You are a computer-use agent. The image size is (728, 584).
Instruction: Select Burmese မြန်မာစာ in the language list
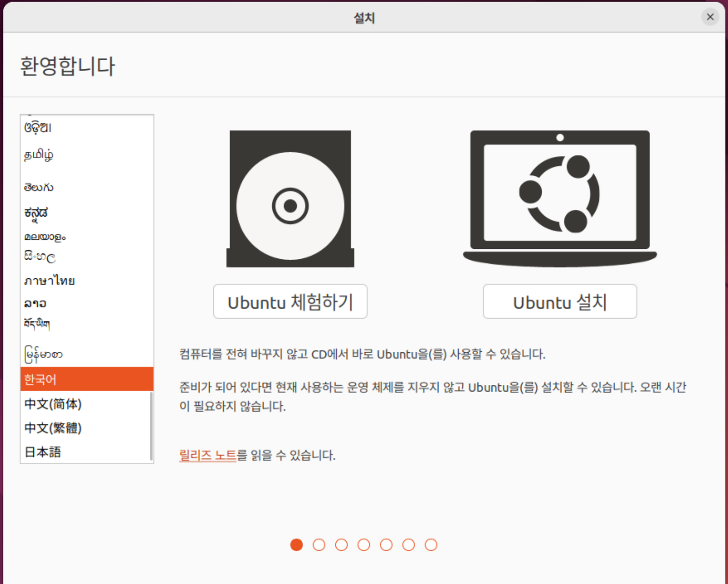pyautogui.click(x=87, y=354)
